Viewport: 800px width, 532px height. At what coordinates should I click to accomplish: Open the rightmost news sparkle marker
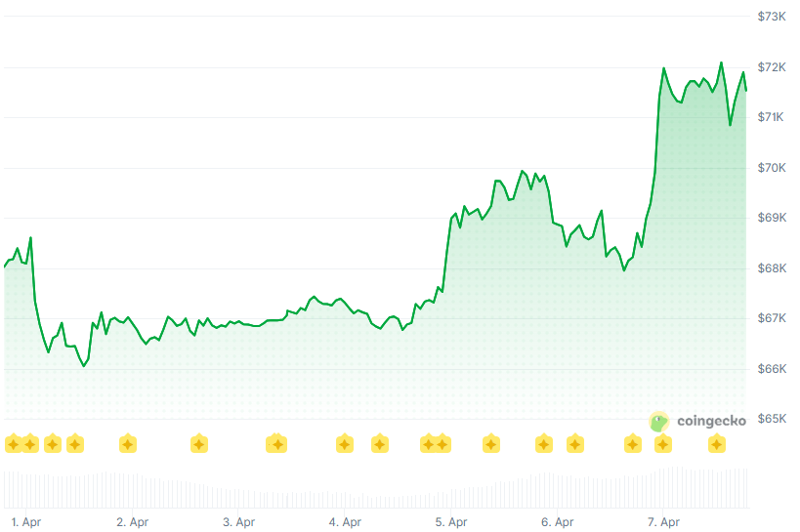point(717,444)
